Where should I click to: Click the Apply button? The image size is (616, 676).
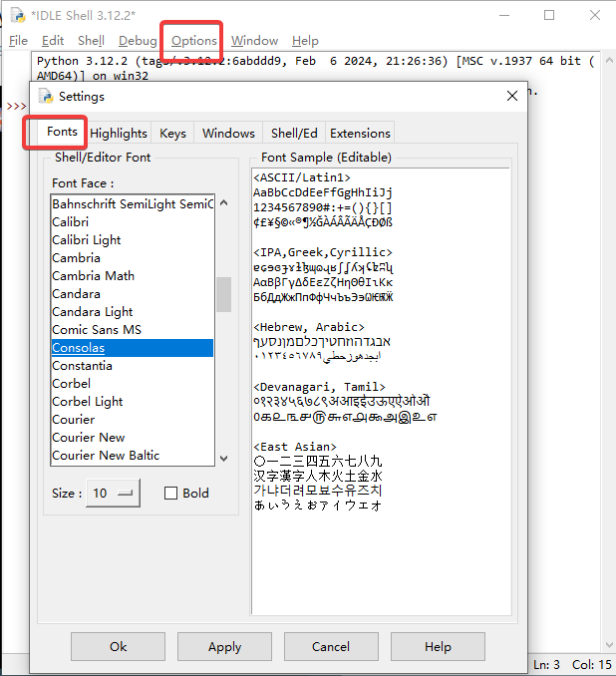224,647
